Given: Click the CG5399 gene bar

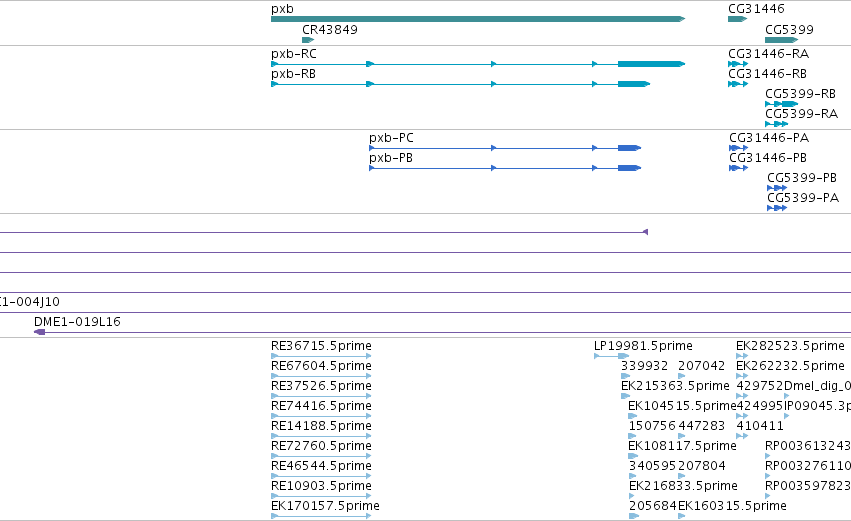Looking at the screenshot, I should point(782,40).
